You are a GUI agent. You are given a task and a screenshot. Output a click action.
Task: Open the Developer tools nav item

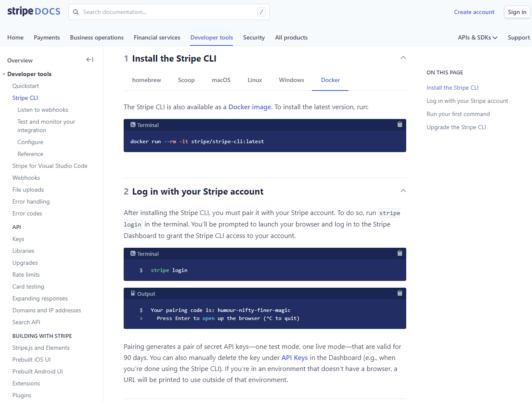(x=212, y=37)
